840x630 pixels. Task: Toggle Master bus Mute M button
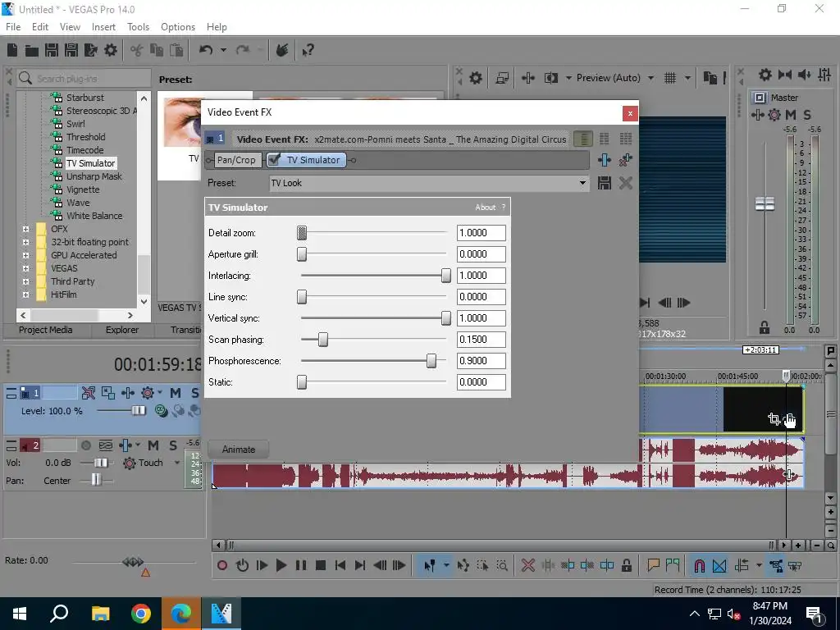tap(790, 115)
